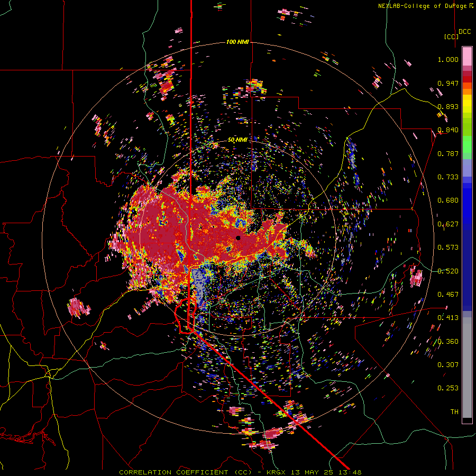Viewport: 476px width, 476px height.
Task: Click the CORRELATION COEFFICIENT (CC) caption text
Action: pyautogui.click(x=185, y=472)
